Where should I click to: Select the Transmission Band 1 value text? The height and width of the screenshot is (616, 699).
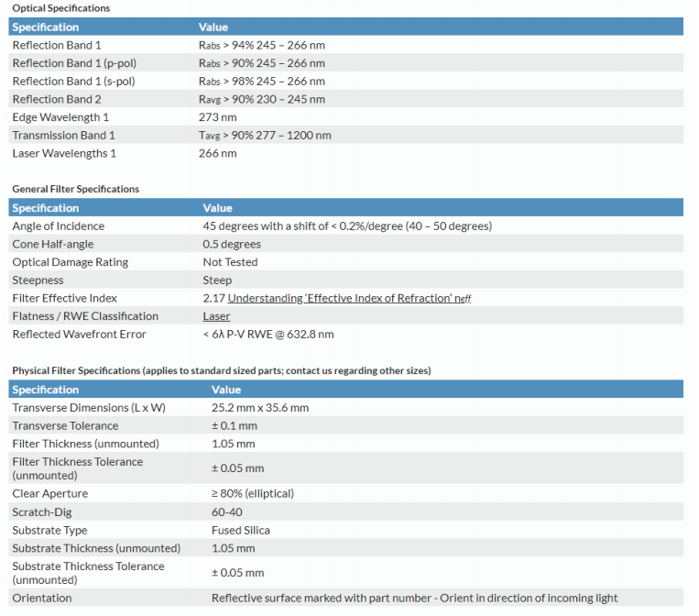tap(265, 136)
